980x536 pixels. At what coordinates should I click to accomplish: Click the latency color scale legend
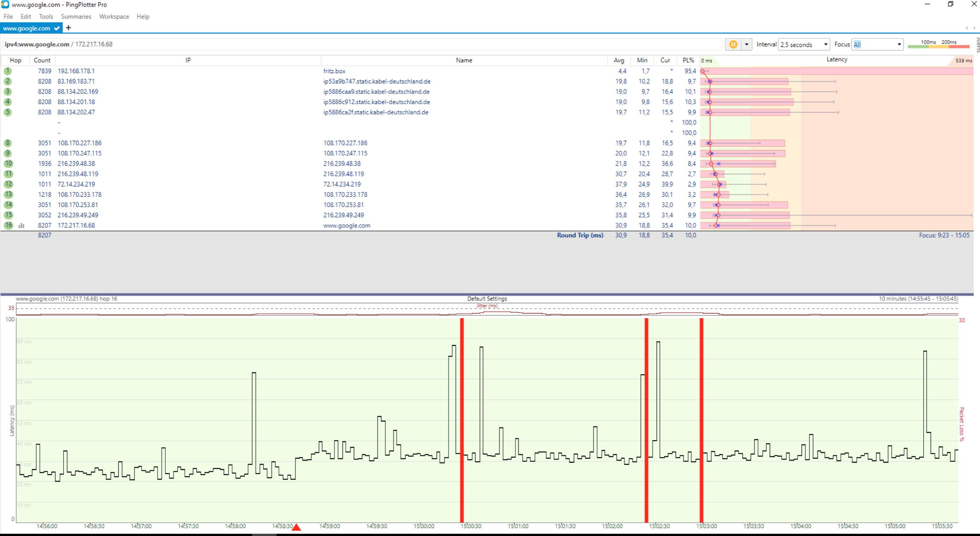point(939,45)
